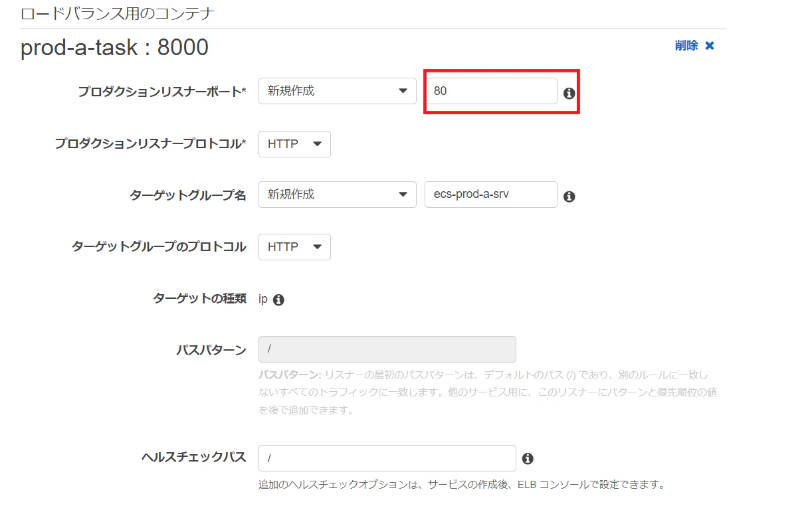Click info icon beside target type ip
This screenshot has width=812, height=508.
pyautogui.click(x=278, y=299)
